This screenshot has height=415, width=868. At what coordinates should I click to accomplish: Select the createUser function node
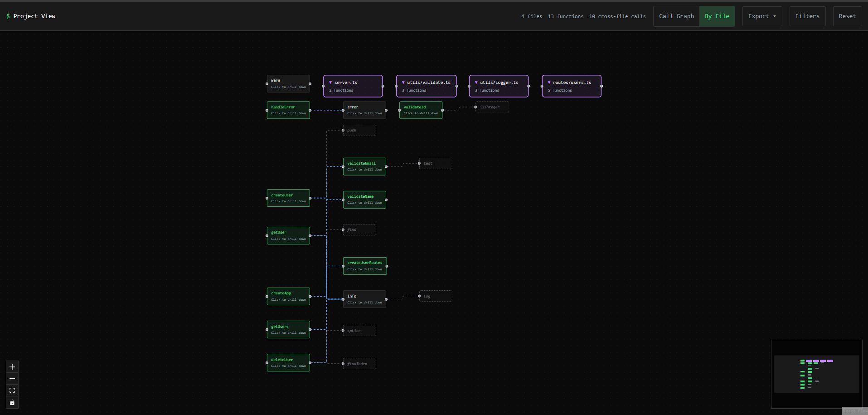288,198
